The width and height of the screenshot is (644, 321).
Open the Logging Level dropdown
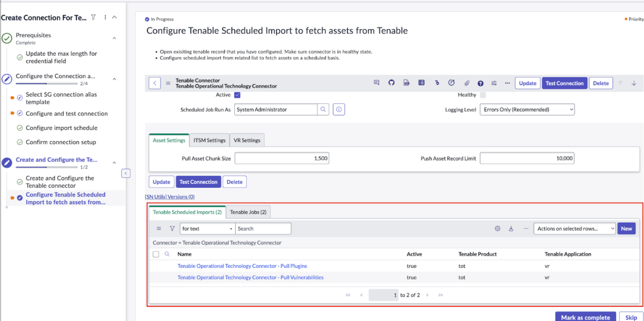527,110
